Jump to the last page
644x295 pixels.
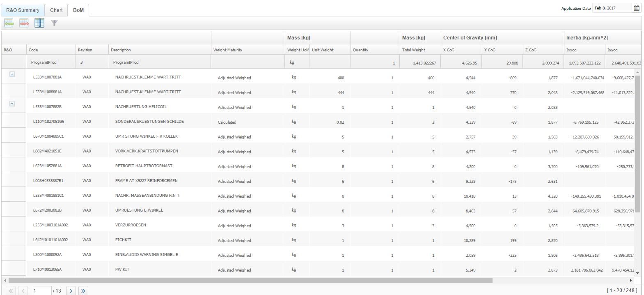[83, 290]
